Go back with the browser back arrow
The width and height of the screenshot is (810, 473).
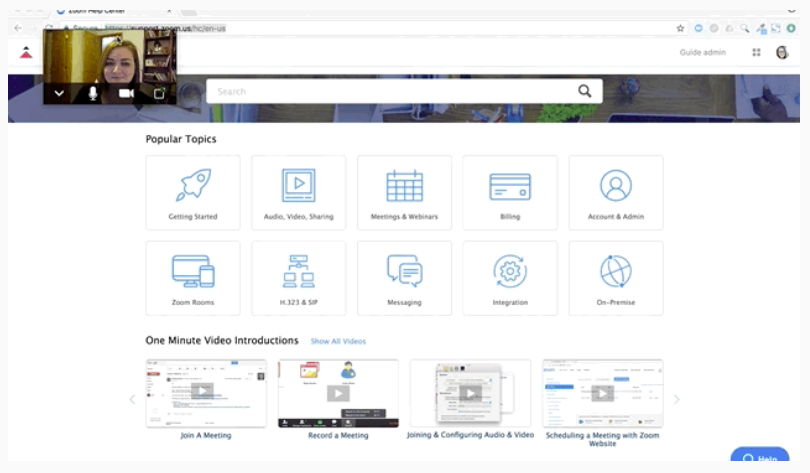(18, 28)
